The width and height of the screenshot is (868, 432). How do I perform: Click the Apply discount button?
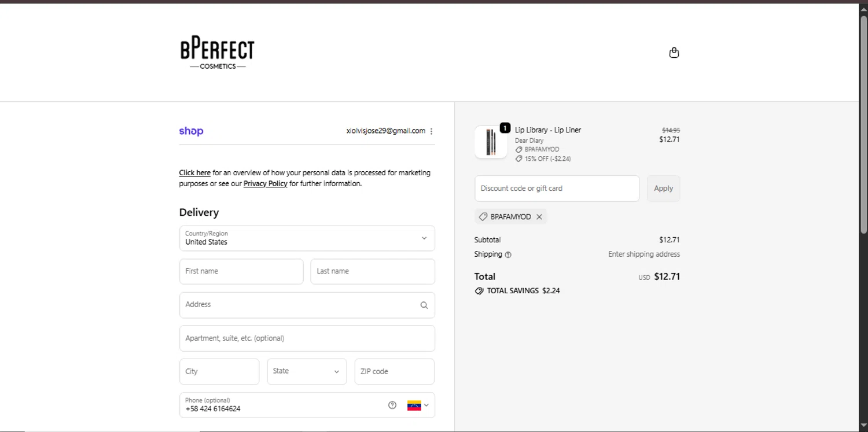tap(664, 189)
